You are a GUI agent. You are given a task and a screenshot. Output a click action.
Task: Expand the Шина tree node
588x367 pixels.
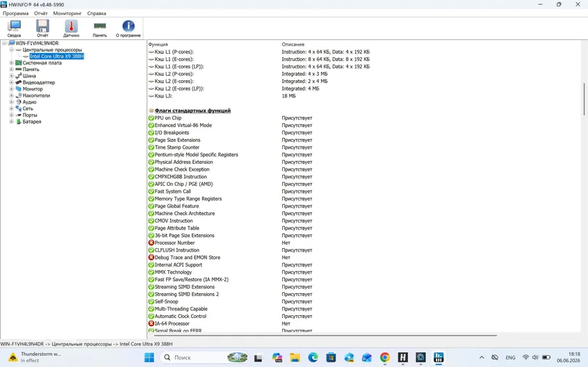[11, 75]
